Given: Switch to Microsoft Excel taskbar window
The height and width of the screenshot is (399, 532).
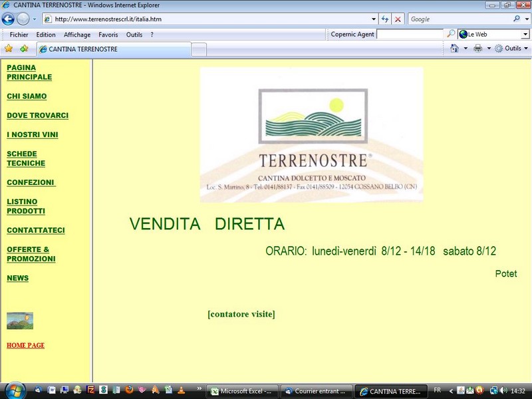Looking at the screenshot, I should [x=242, y=391].
